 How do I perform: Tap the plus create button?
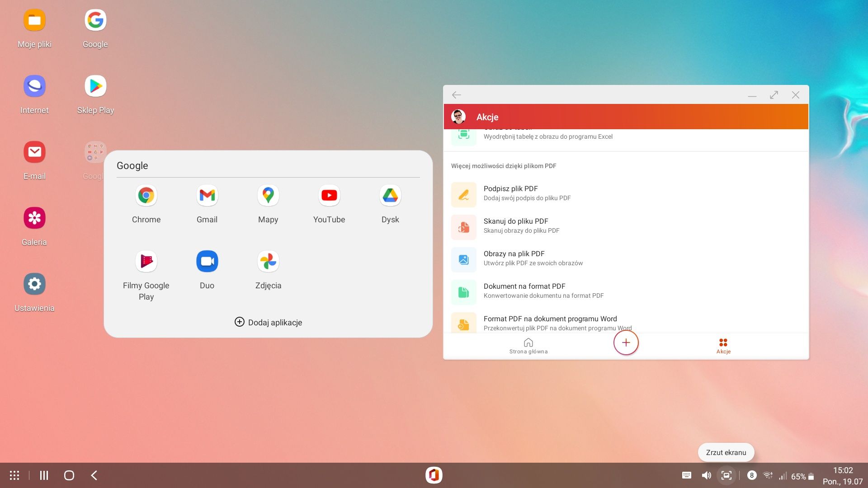tap(626, 343)
